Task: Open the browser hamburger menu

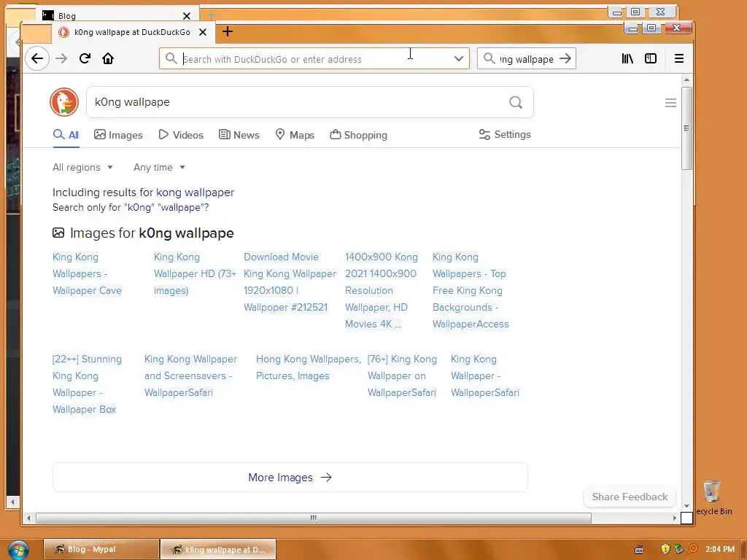Action: [679, 58]
